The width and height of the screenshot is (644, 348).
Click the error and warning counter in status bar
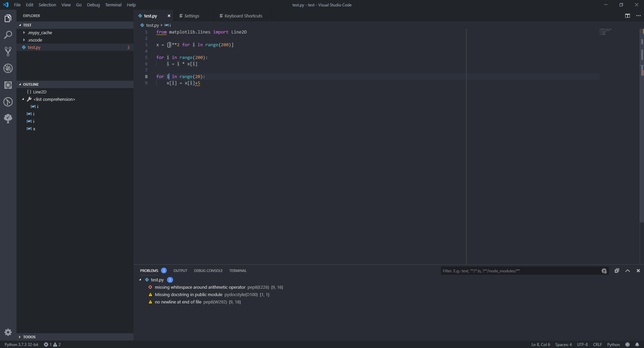[52, 344]
